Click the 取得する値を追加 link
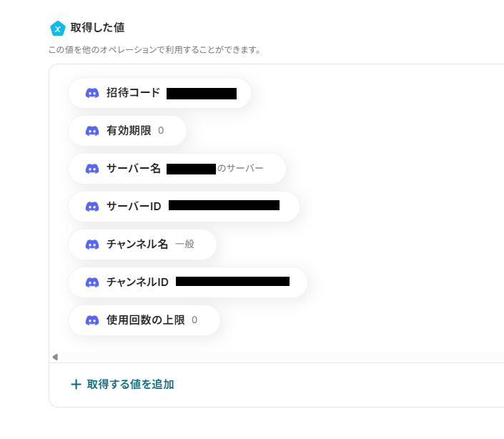Viewport: 504px width, 439px height. (130, 385)
